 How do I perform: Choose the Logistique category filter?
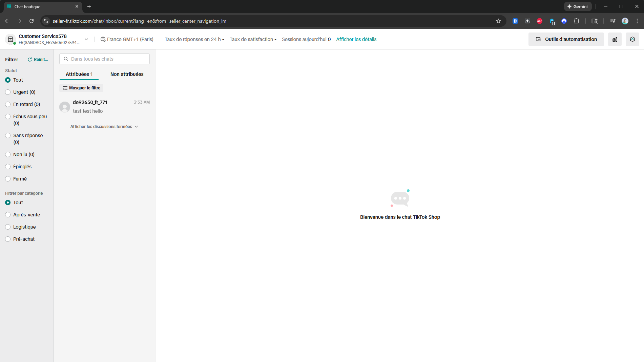(x=8, y=227)
